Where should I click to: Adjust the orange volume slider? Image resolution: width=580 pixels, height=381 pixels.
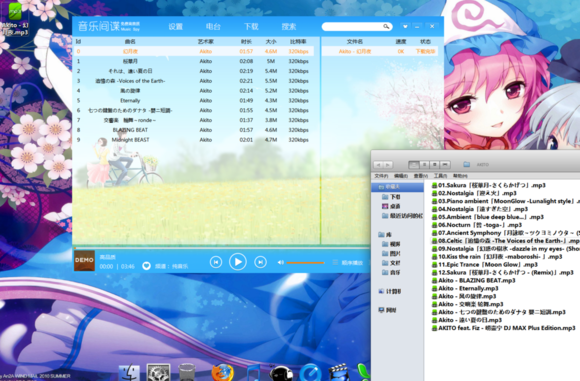(306, 263)
